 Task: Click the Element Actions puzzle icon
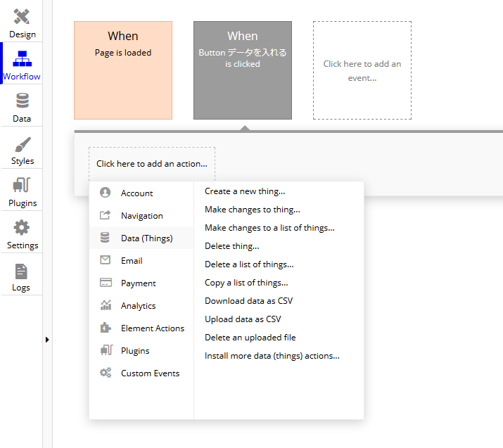(106, 328)
